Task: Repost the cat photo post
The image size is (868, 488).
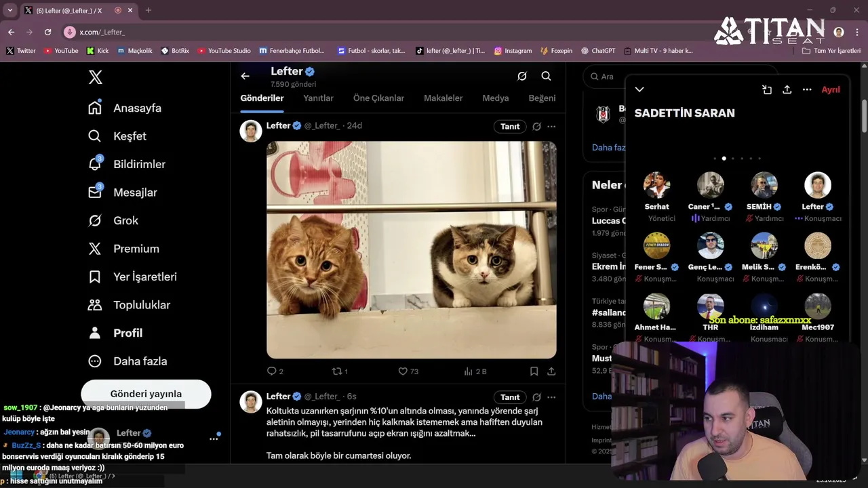Action: (340, 371)
